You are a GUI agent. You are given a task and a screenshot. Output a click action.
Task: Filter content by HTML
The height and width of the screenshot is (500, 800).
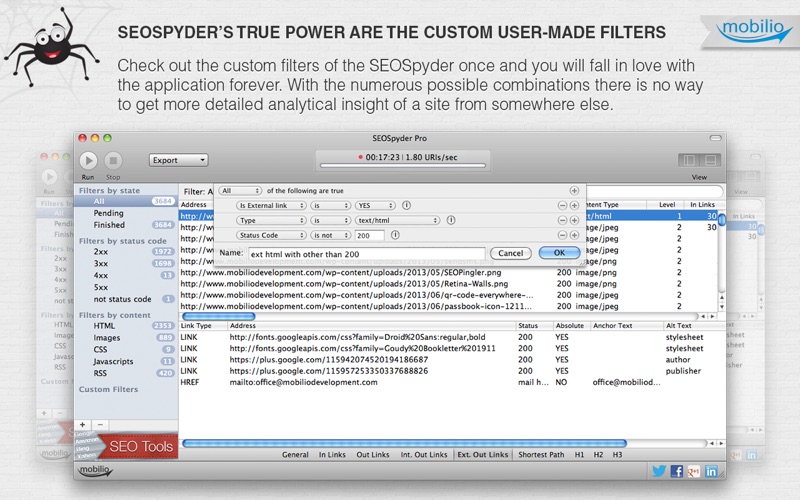126,326
